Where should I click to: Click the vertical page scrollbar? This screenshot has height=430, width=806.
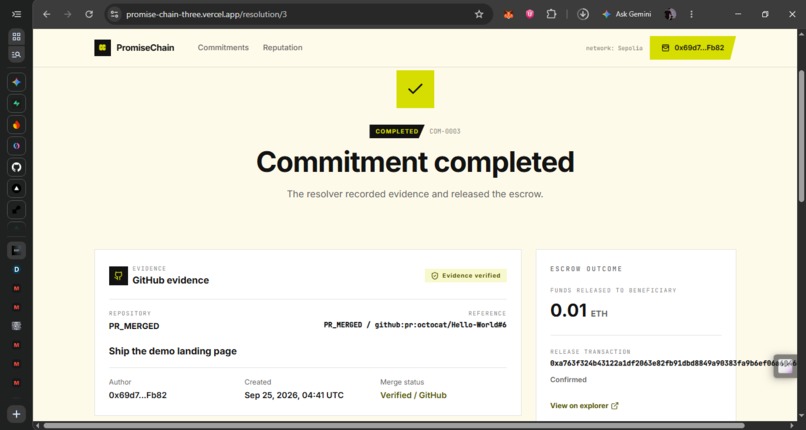tap(801, 136)
